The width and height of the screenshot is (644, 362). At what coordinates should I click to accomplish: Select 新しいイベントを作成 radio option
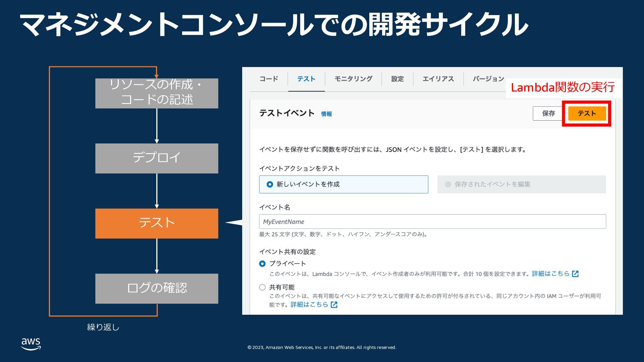coord(270,184)
